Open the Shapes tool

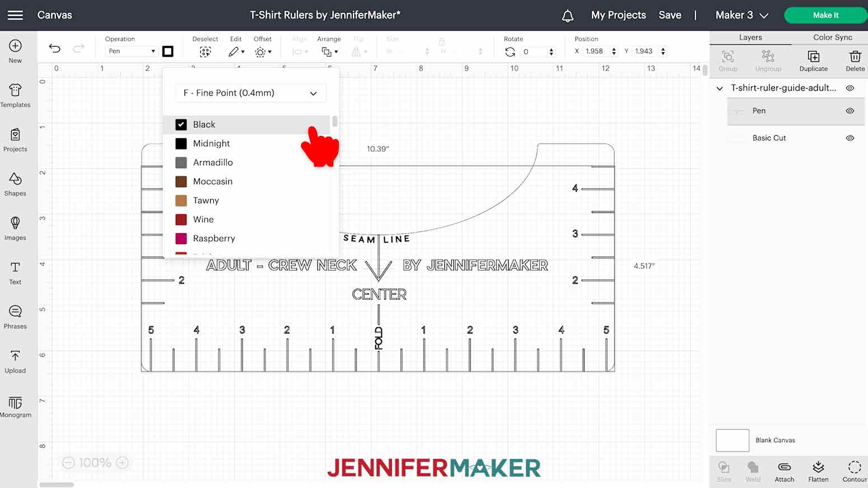point(15,179)
